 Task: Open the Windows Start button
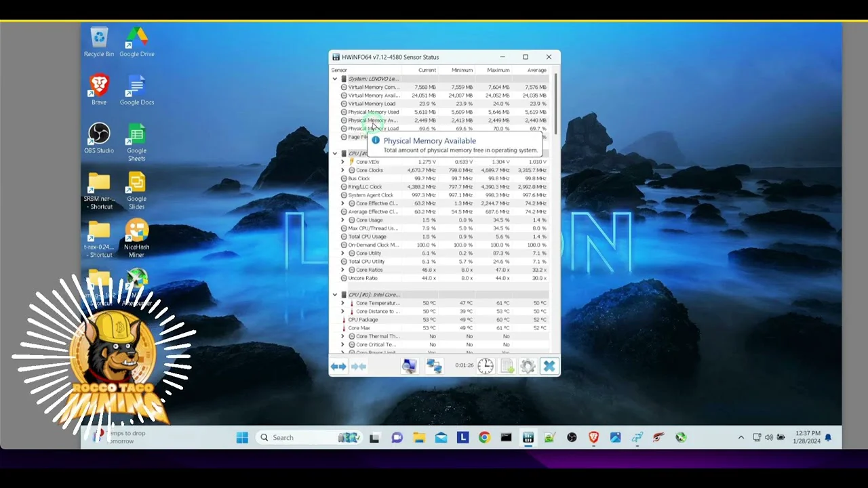click(x=242, y=438)
